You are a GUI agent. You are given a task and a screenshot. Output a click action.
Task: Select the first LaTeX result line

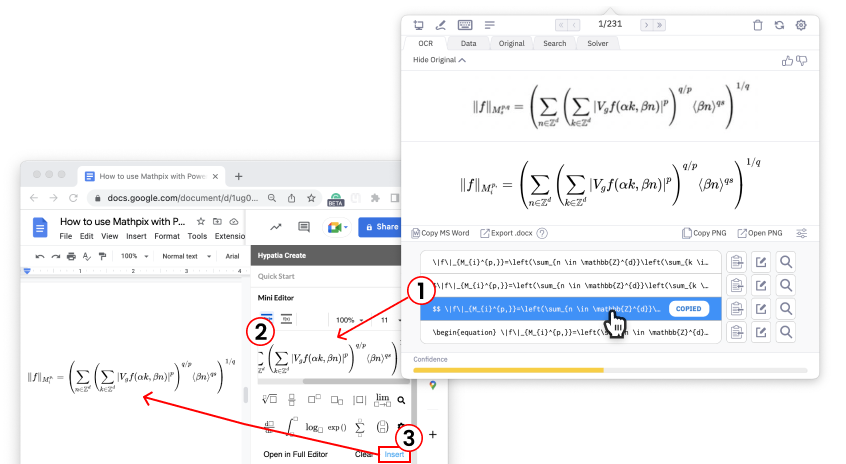click(x=571, y=262)
